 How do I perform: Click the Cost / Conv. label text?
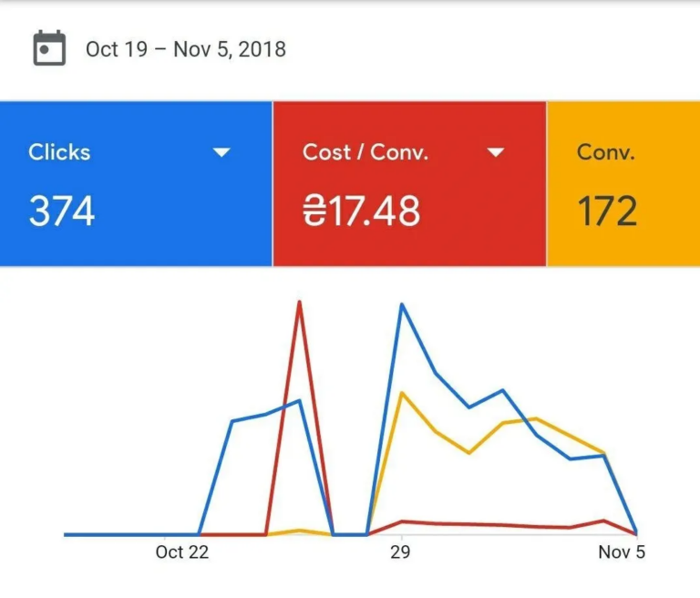(x=365, y=152)
